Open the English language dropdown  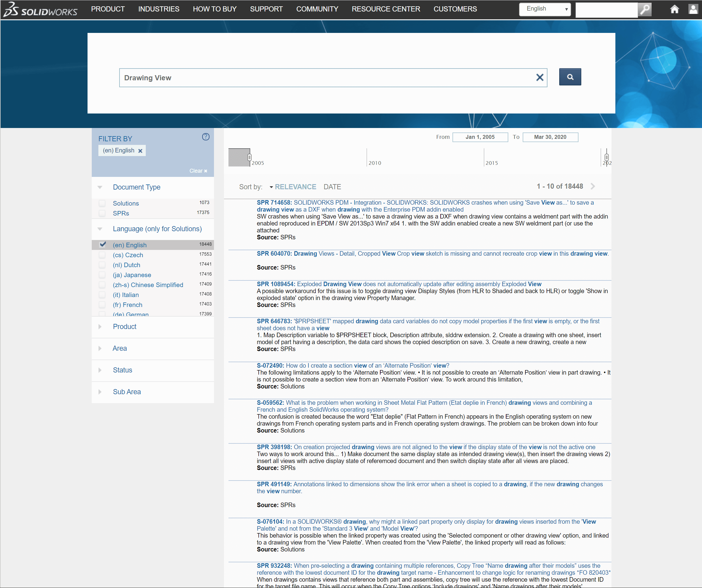tap(545, 9)
